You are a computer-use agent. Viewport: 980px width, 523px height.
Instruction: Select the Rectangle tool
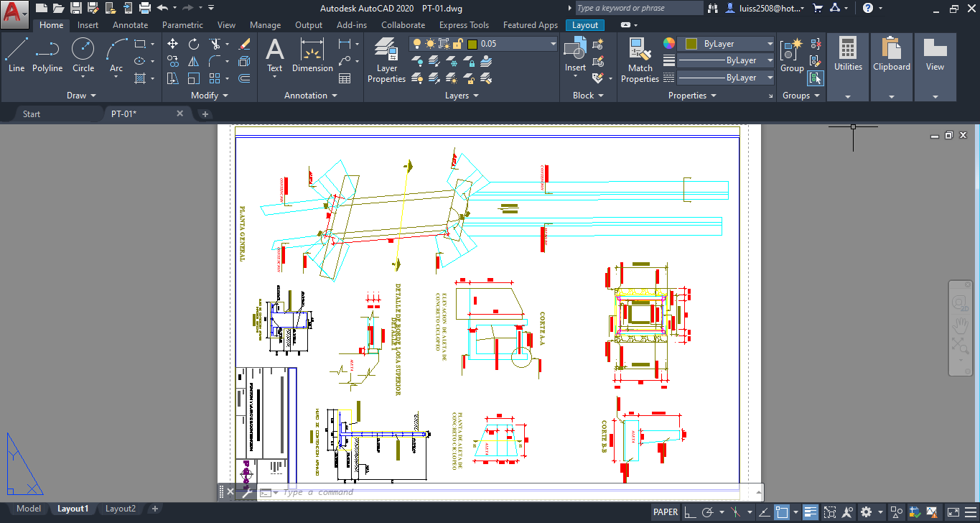(x=140, y=44)
